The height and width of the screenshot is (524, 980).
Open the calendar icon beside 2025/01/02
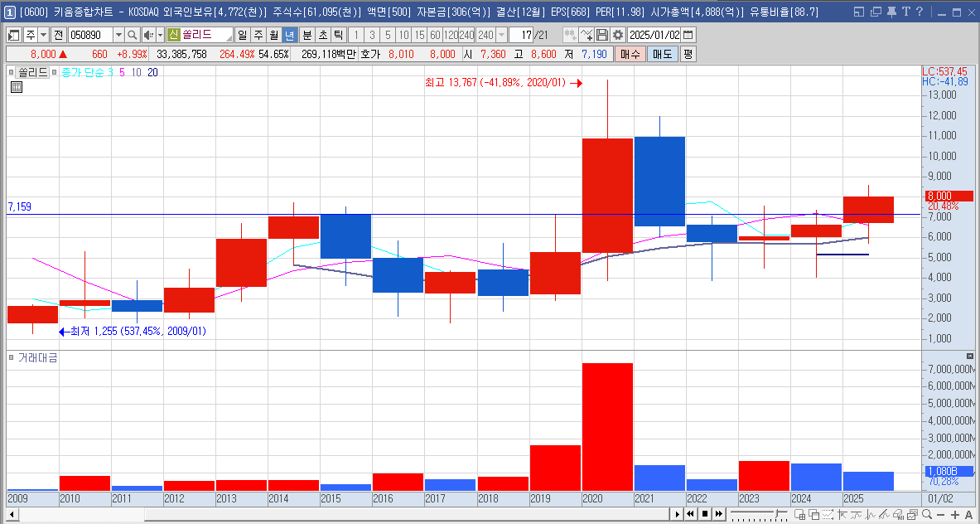click(688, 35)
